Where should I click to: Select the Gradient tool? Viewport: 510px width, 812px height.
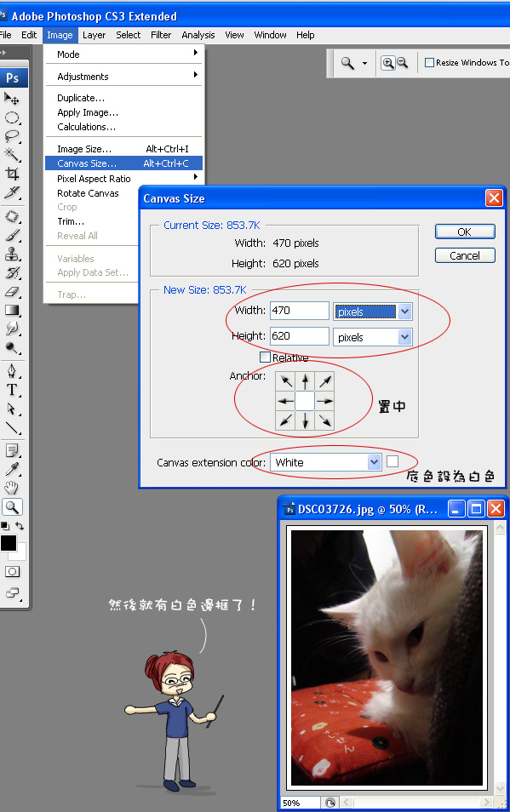(12, 310)
